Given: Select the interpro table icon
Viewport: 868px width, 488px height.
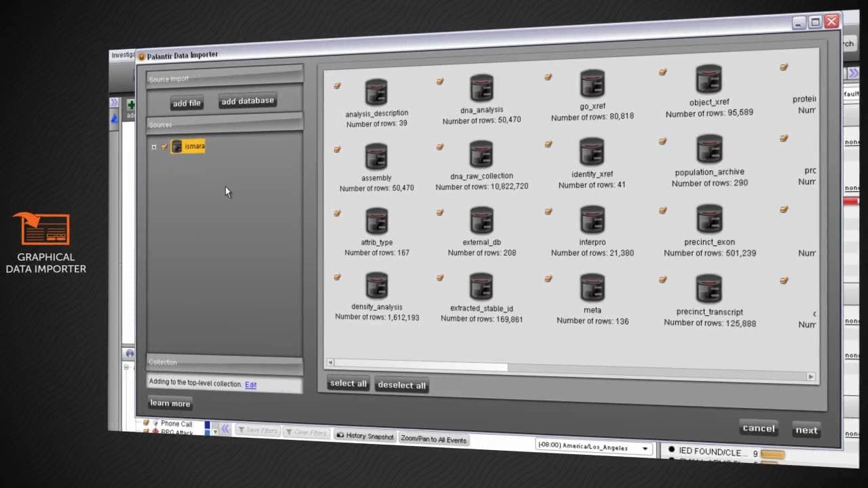Looking at the screenshot, I should click(592, 220).
